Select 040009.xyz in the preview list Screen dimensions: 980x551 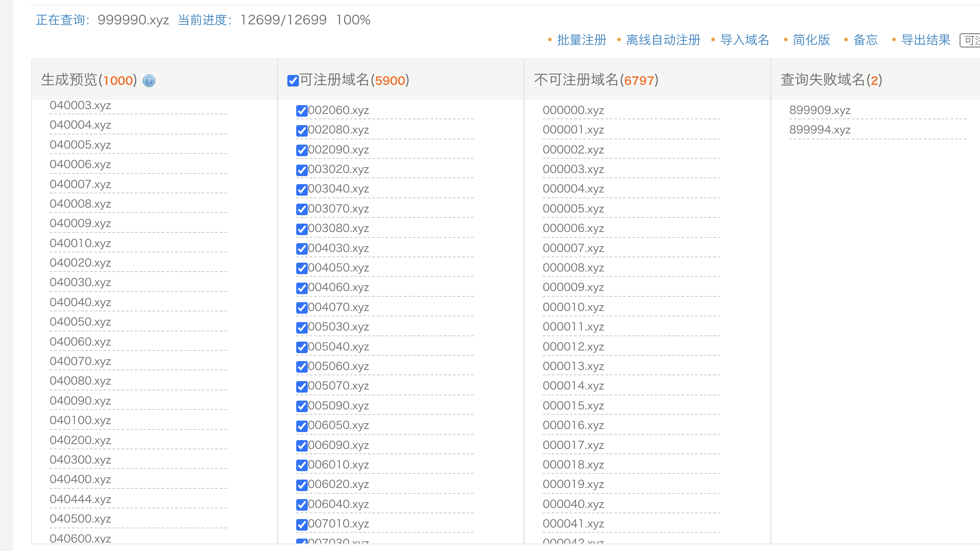pos(80,223)
